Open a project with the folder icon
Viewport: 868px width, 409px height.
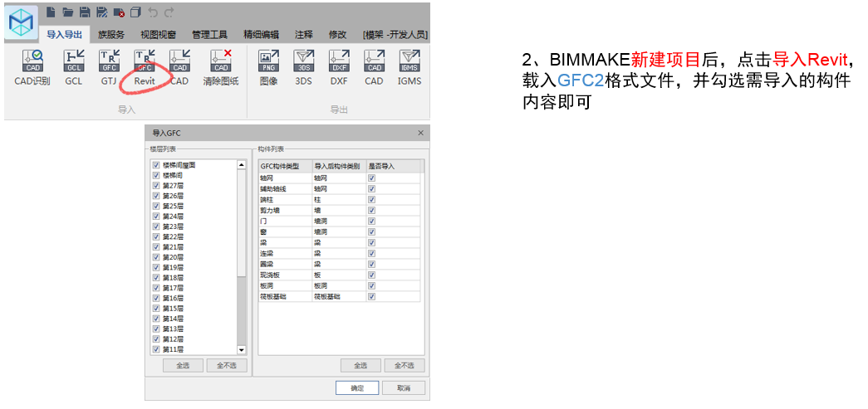pos(68,12)
